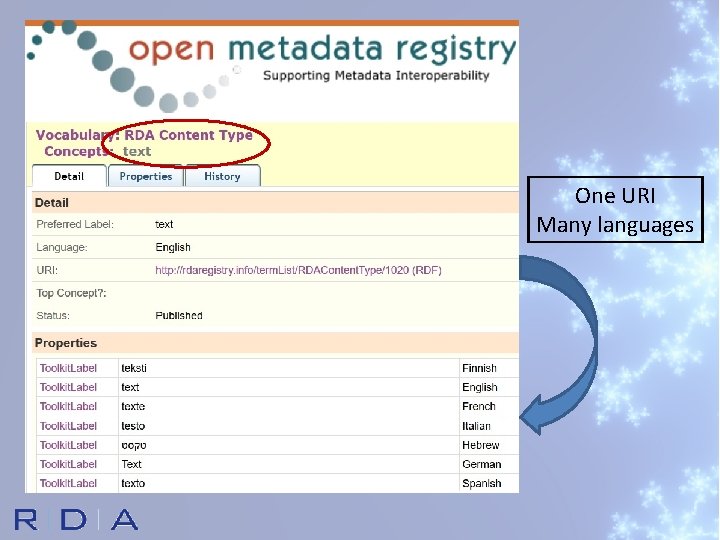
Task: Click the ToolkitLabel link in the English row
Action: 68,388
